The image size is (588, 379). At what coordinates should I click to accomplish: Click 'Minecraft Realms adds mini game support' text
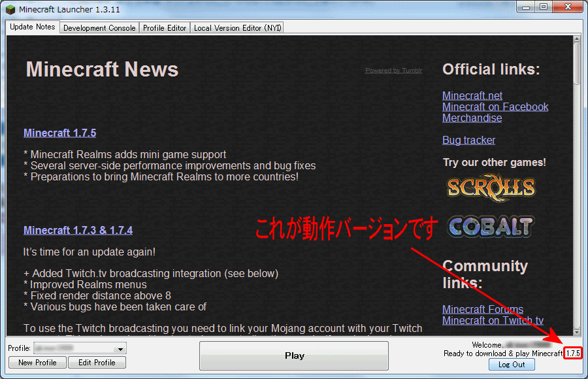(128, 155)
